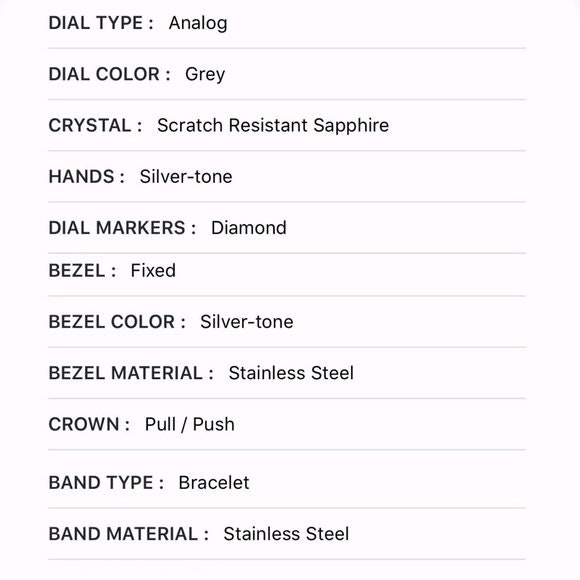The width and height of the screenshot is (580, 580).
Task: Select the Pull / Push crown value
Action: (189, 424)
